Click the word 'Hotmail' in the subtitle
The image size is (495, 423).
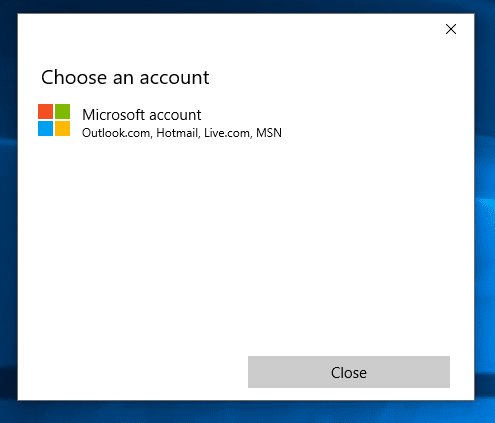177,133
